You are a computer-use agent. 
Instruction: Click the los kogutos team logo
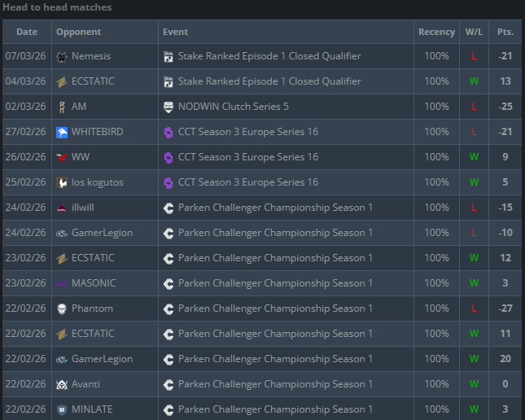62,183
